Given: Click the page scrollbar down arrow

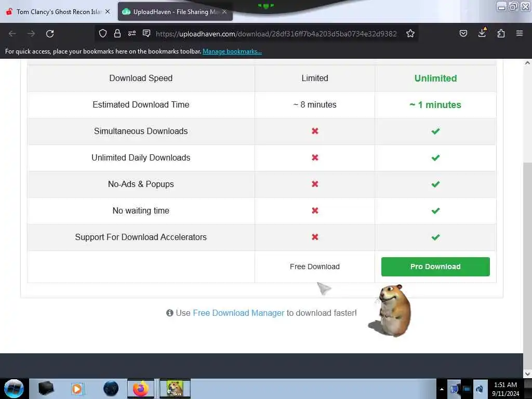Looking at the screenshot, I should pos(527,374).
